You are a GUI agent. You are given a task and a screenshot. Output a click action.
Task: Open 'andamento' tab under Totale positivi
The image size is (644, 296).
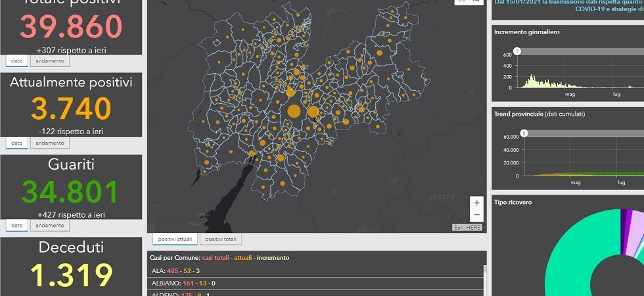(x=50, y=61)
